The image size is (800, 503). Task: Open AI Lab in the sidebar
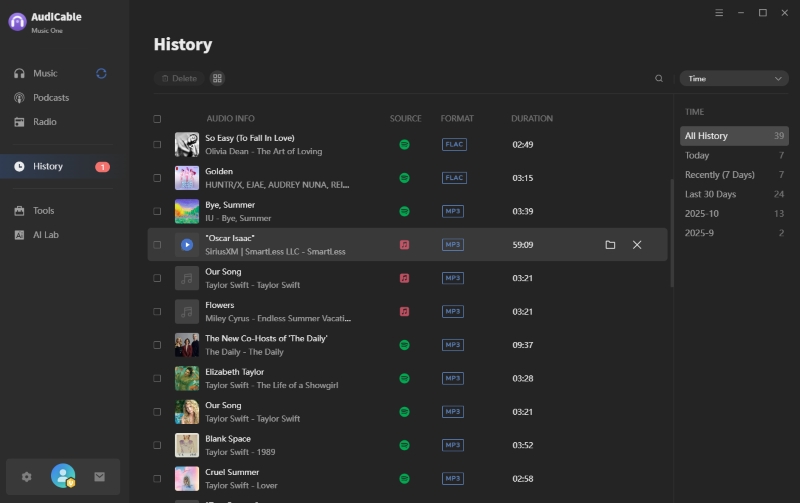(45, 235)
